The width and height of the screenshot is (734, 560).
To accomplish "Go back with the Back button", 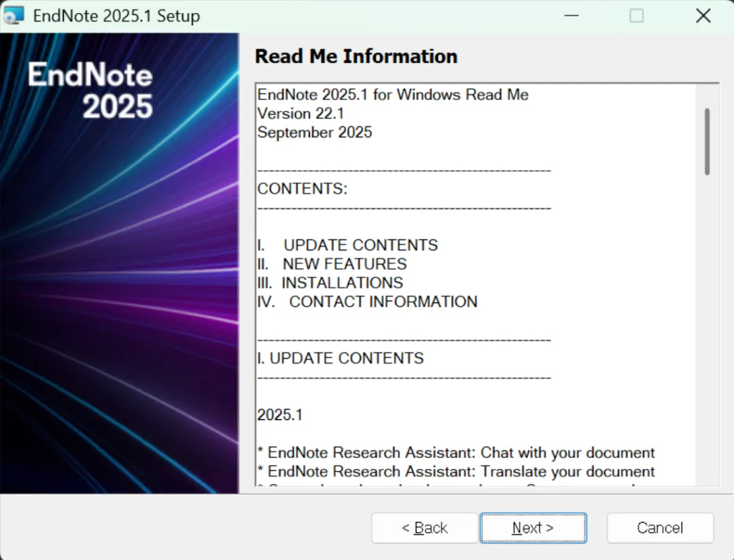I will pos(425,527).
